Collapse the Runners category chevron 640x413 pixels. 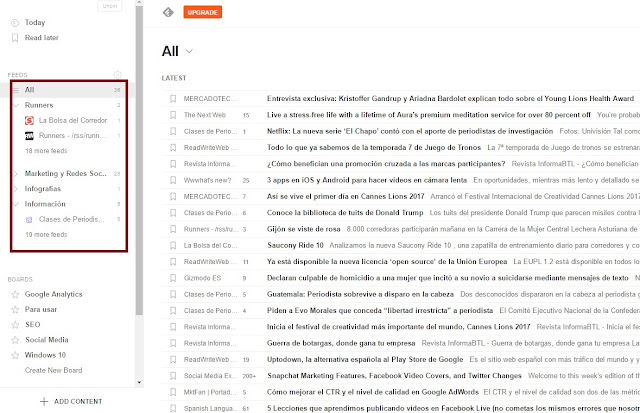(16, 105)
